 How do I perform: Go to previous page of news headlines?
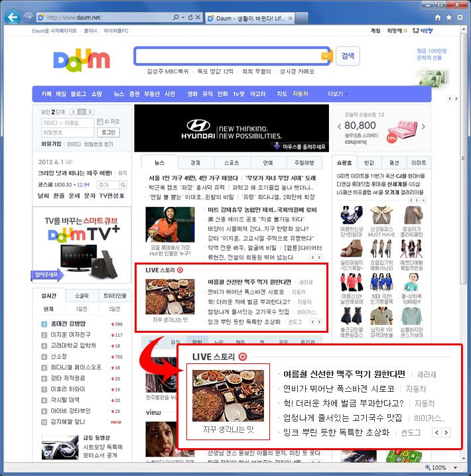313,257
